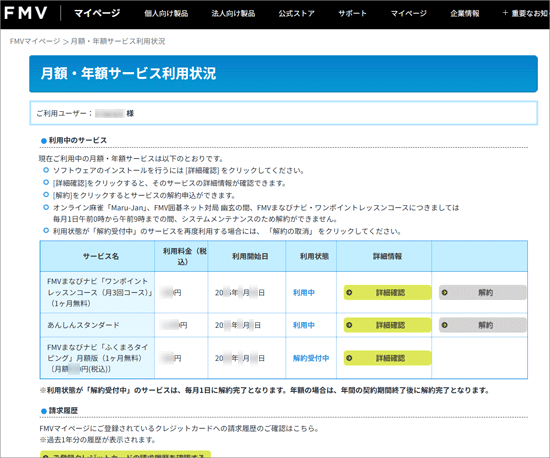Screen dimensions: 550x458
Task: Click 解約受付中 status for ふくまろタイピング
Action: point(311,358)
